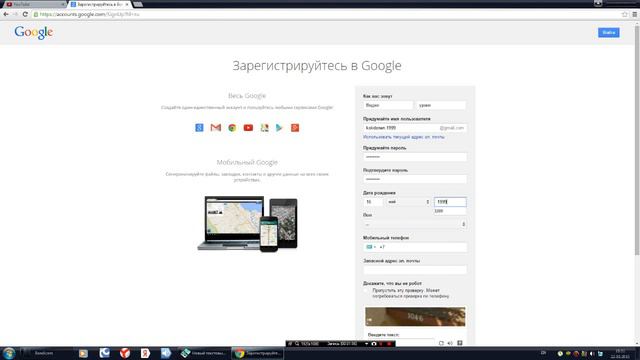The height and width of the screenshot is (360, 640).
Task: Click the camera icon on recording bar
Action: pos(373,344)
